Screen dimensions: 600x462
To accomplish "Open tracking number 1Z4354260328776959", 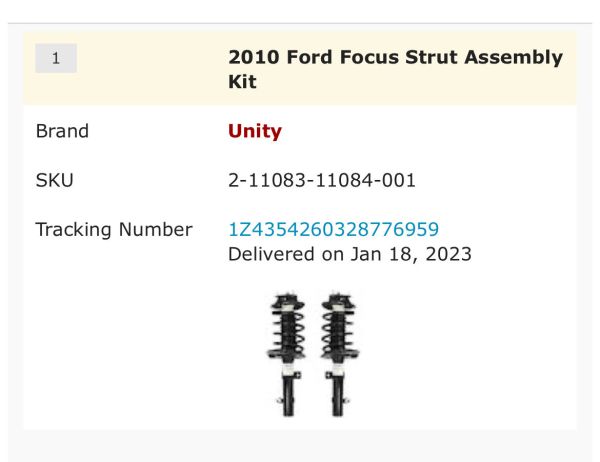I will point(334,229).
